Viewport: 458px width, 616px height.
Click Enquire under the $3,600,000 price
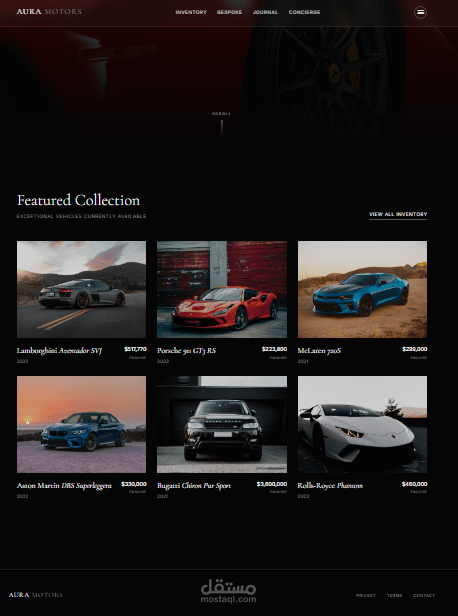[278, 492]
